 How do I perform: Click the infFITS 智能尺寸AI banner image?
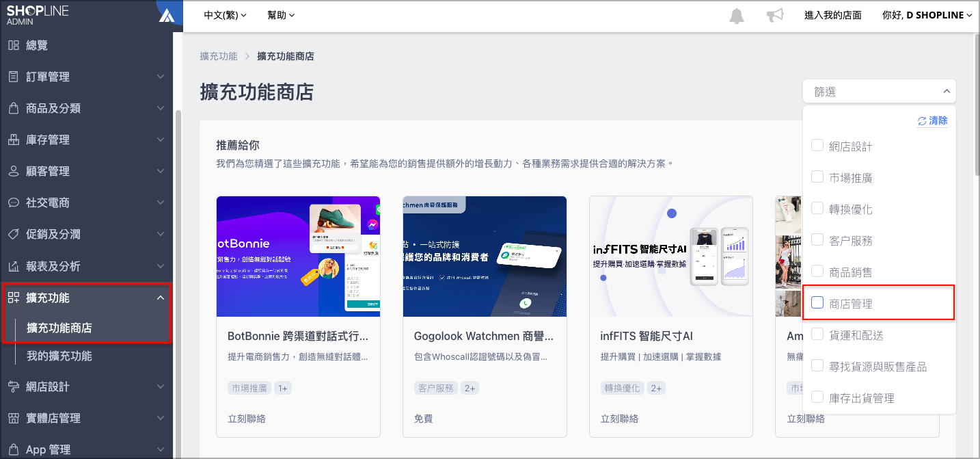pos(671,257)
